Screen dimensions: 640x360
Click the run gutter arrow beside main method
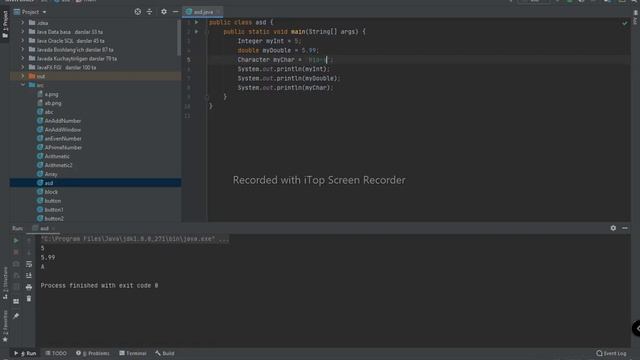point(196,31)
